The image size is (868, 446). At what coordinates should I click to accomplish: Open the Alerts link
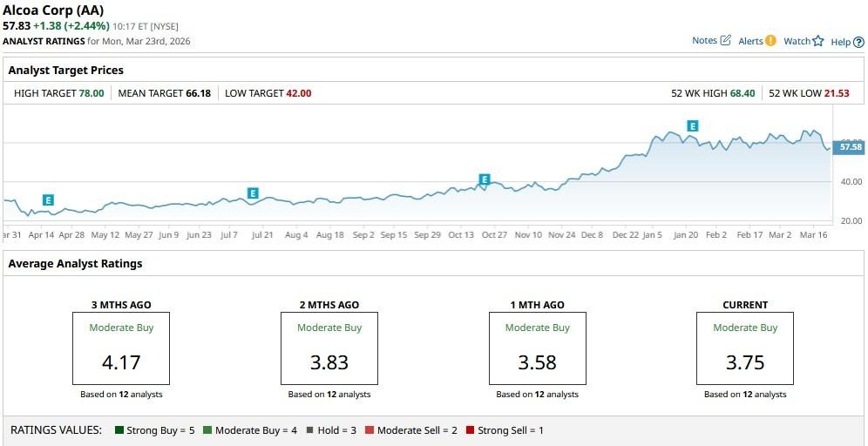point(750,41)
